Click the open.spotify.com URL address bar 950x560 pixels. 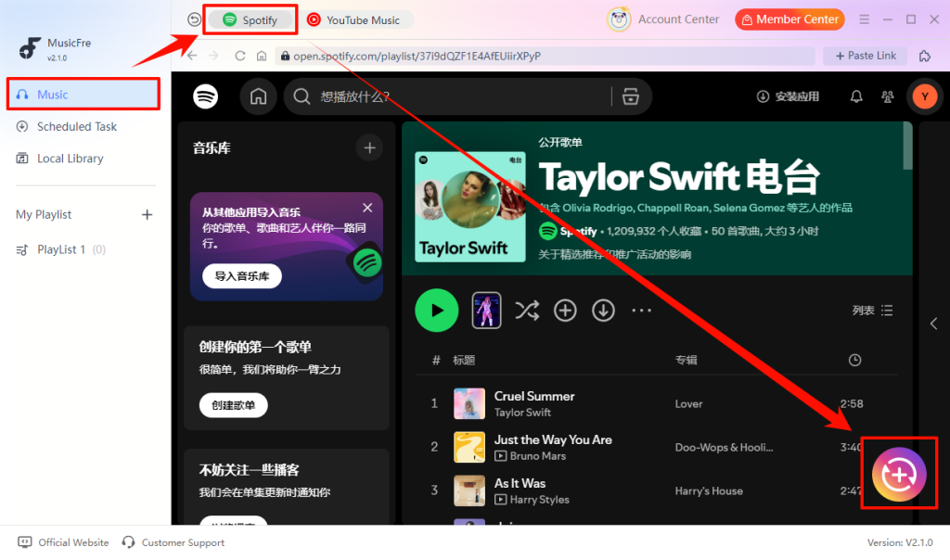click(544, 56)
